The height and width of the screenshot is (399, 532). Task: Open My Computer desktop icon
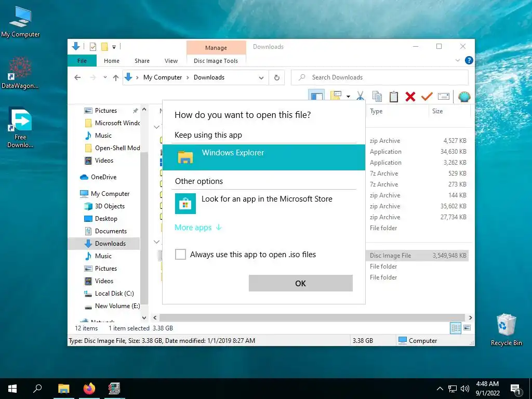click(20, 22)
